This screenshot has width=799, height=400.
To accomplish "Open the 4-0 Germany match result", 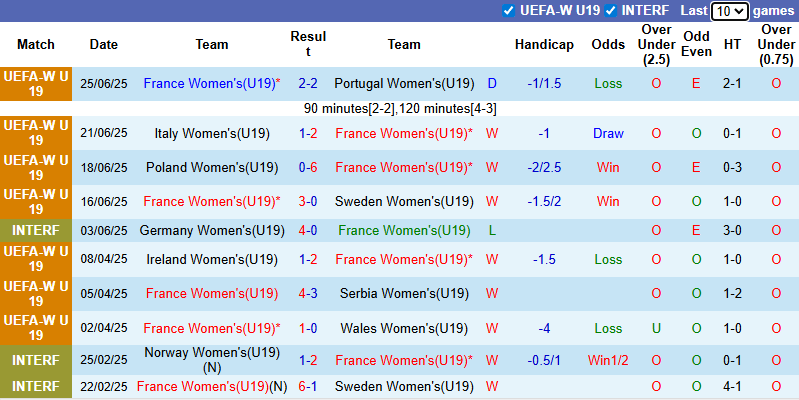I will (x=308, y=230).
